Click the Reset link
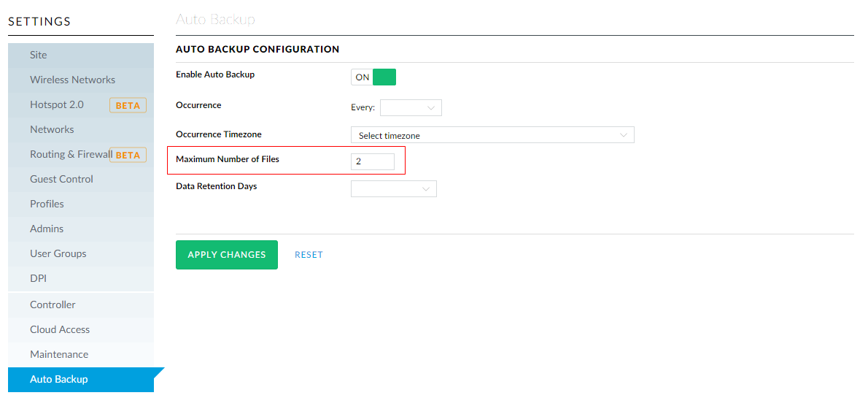Screen dimensions: 868x398 309,255
